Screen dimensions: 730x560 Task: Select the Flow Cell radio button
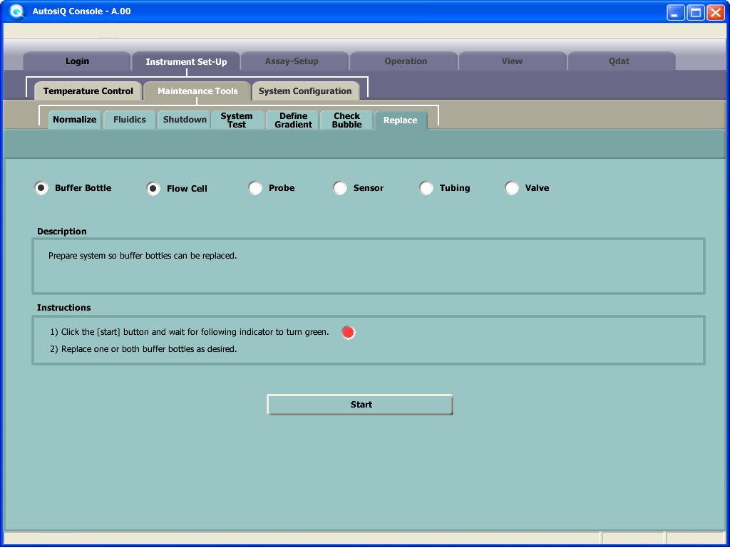[x=153, y=189]
